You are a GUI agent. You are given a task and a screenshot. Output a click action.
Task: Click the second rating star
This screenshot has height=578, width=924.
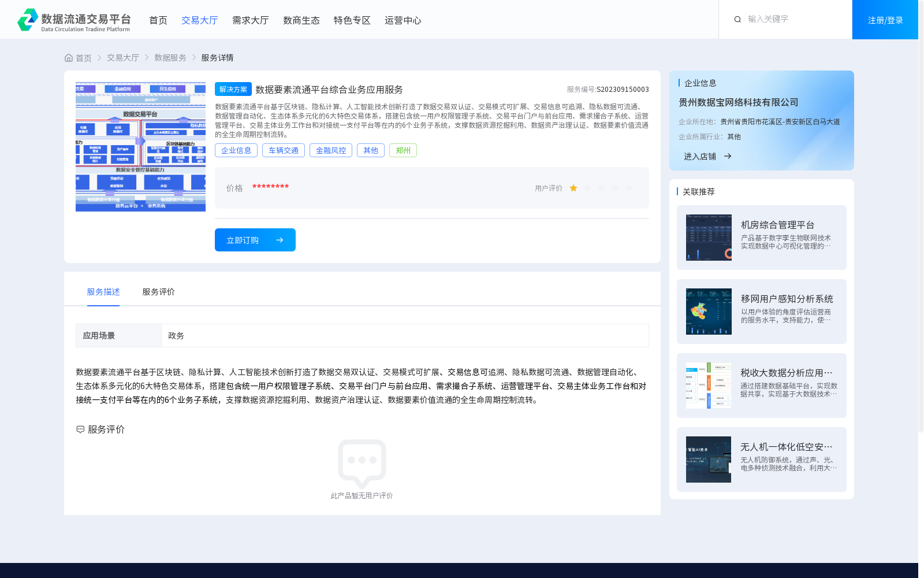[x=587, y=188]
